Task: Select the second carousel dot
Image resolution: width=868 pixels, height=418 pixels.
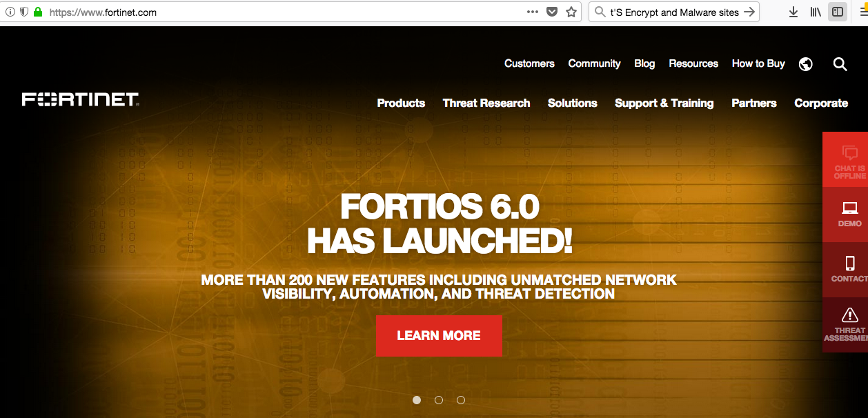Action: [x=439, y=400]
